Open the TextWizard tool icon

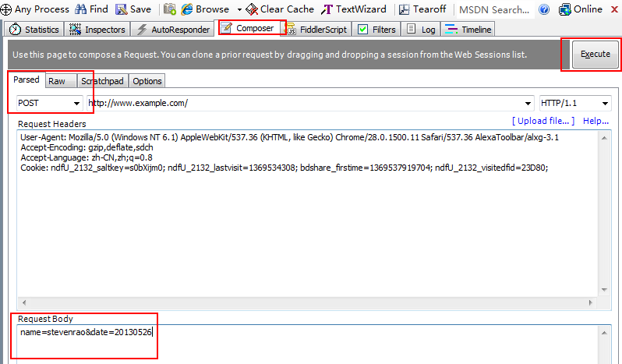pyautogui.click(x=327, y=9)
